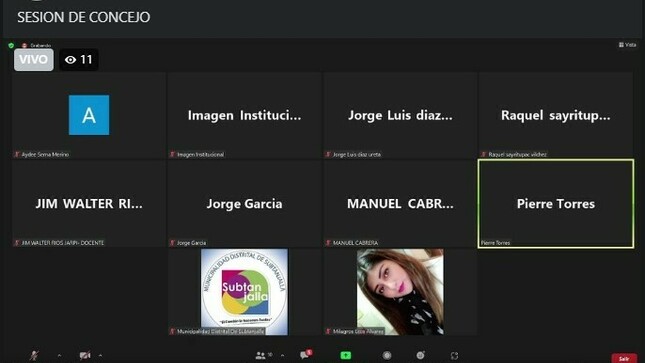Click the 'SESION DE CONCEJO' title text
Viewport: 645px width, 363px height.
click(x=84, y=17)
